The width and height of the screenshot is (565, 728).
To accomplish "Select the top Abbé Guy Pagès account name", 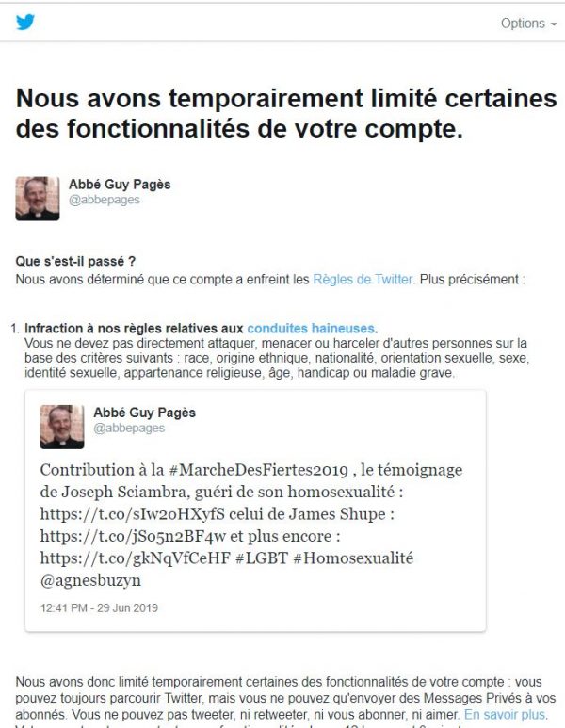I will [120, 185].
